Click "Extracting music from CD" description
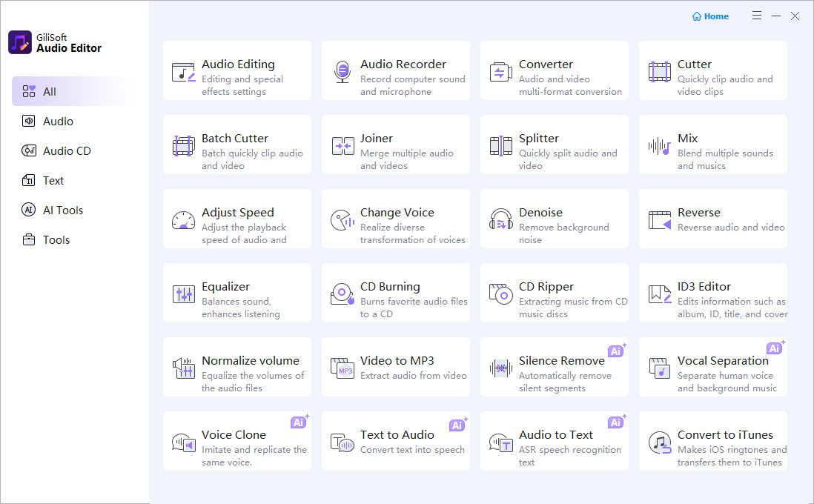 (573, 308)
